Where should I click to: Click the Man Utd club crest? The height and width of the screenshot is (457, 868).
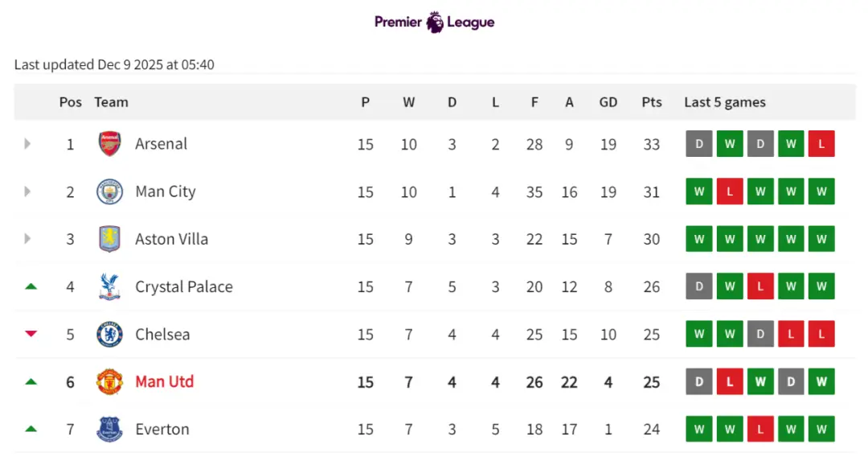[110, 381]
